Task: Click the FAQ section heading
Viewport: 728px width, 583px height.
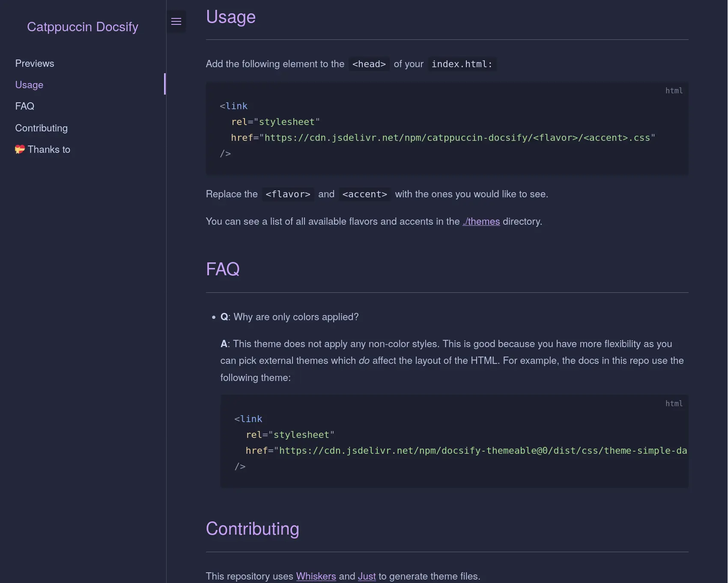Action: [x=223, y=269]
